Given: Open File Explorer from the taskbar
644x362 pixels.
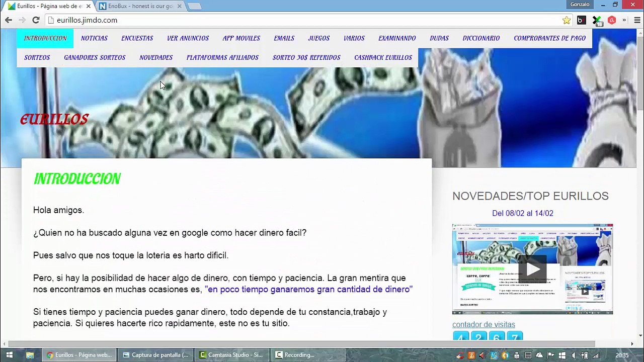Looking at the screenshot, I should 30,355.
